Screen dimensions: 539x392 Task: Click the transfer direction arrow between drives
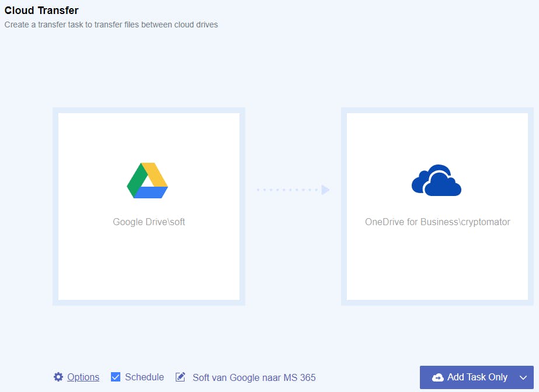[x=293, y=190]
